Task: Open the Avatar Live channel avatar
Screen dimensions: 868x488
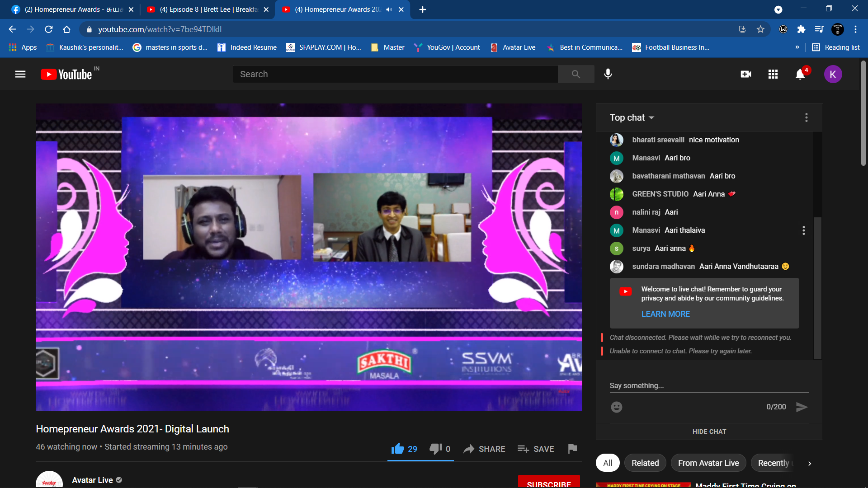Action: coord(49,480)
